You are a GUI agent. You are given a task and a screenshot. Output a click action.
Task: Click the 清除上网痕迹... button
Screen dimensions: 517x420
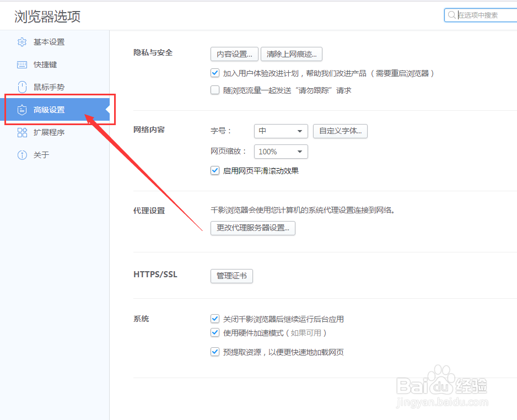point(292,54)
